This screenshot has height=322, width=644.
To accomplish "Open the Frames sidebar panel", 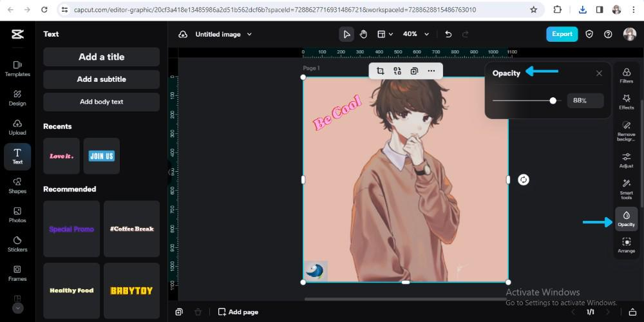I will (17, 274).
